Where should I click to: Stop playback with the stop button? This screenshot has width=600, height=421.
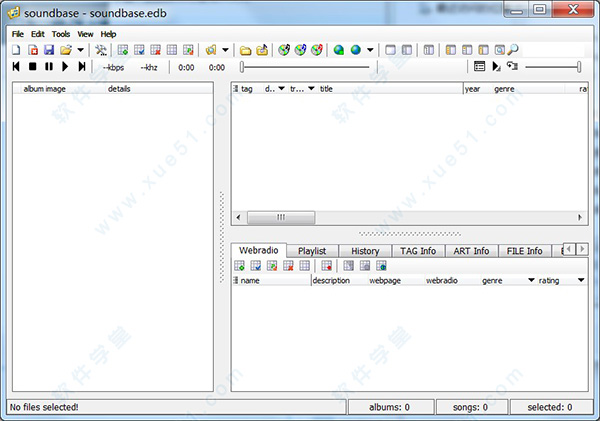tap(33, 67)
